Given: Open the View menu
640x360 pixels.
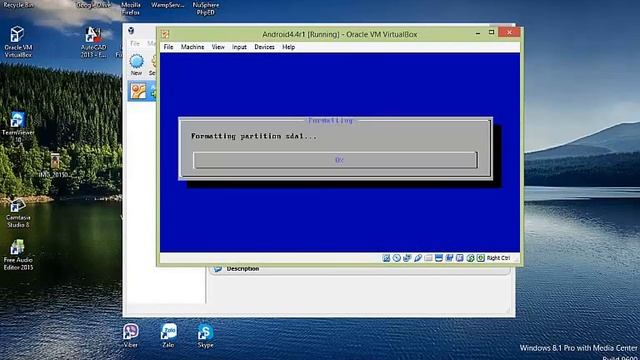Looking at the screenshot, I should [x=218, y=47].
